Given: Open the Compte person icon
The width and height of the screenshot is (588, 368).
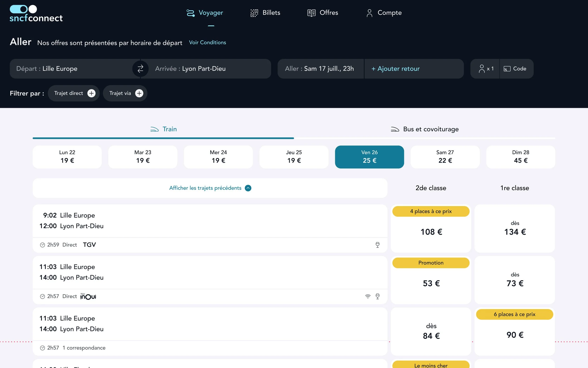Looking at the screenshot, I should coord(369,13).
